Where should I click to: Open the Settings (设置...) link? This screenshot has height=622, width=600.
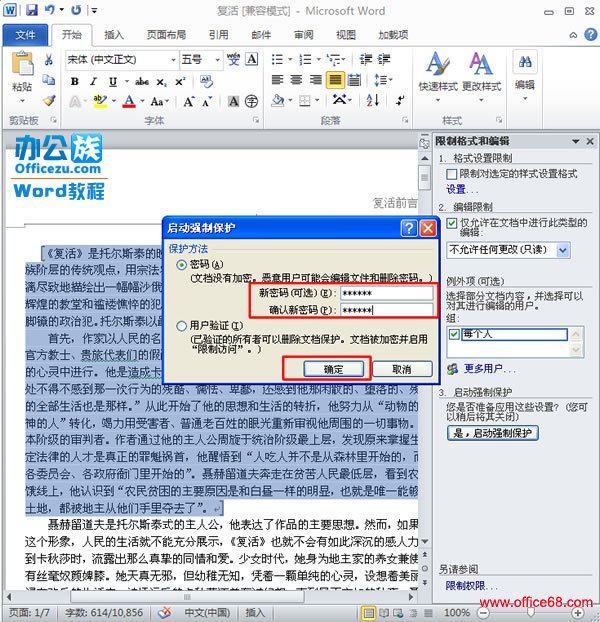[x=462, y=190]
